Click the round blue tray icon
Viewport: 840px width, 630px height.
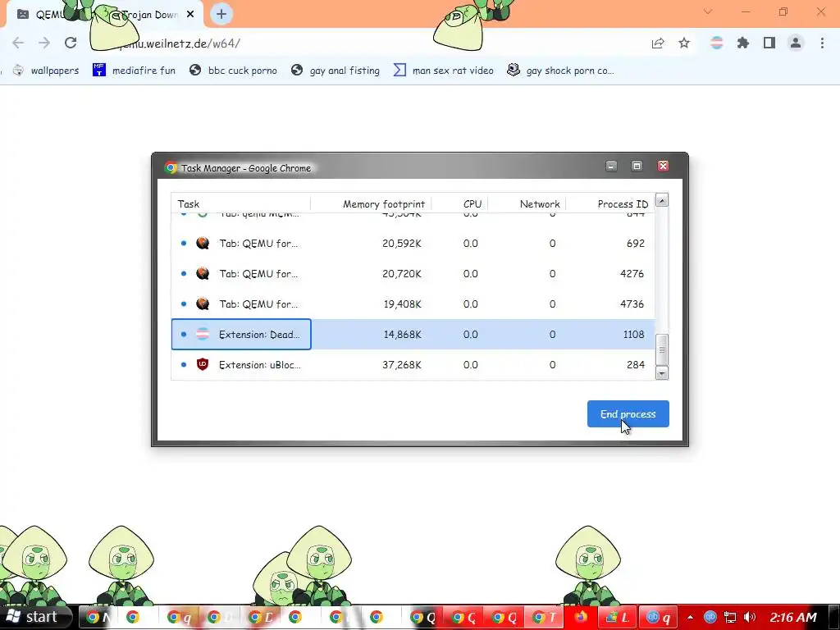click(x=710, y=617)
